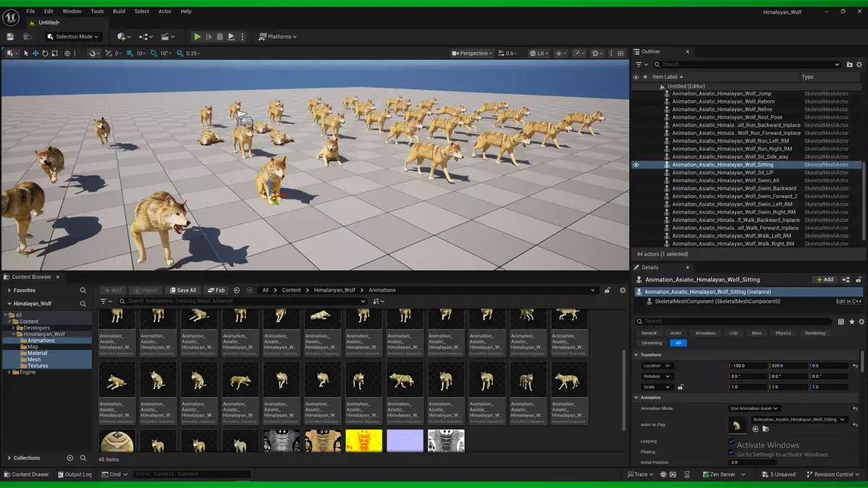Image resolution: width=868 pixels, height=488 pixels.
Task: Open the Lit view mode dropdown
Action: [x=539, y=53]
